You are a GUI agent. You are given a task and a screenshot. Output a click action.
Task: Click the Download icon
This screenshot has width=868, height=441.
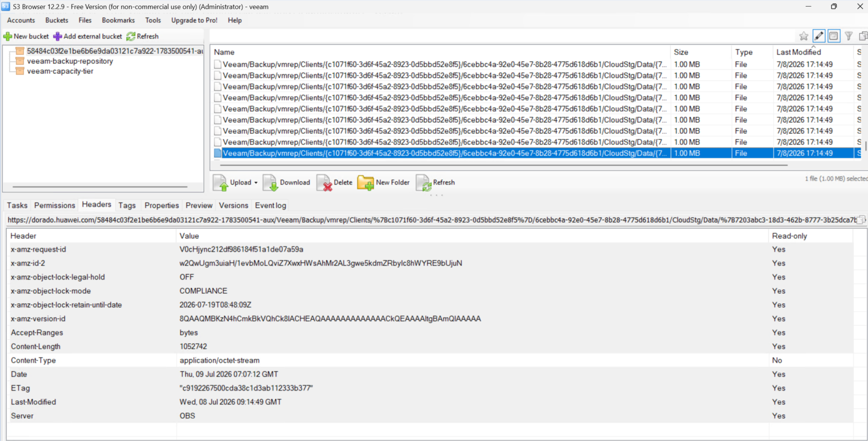[270, 183]
